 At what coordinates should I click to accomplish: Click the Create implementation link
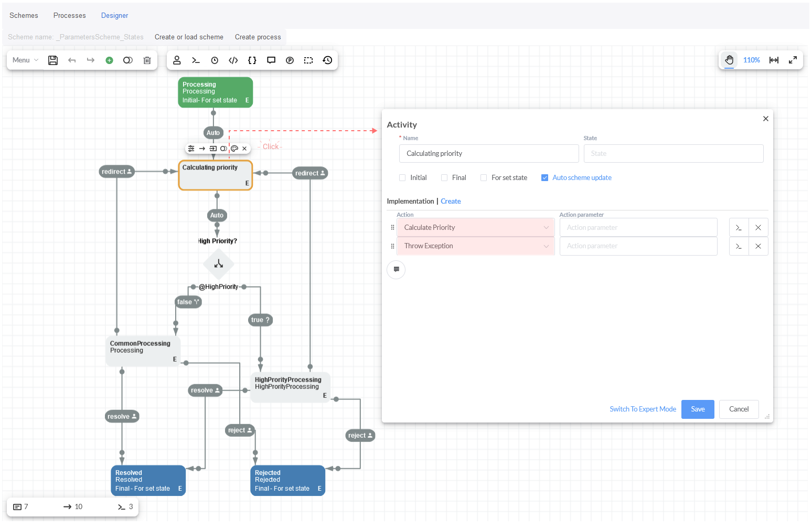click(451, 202)
